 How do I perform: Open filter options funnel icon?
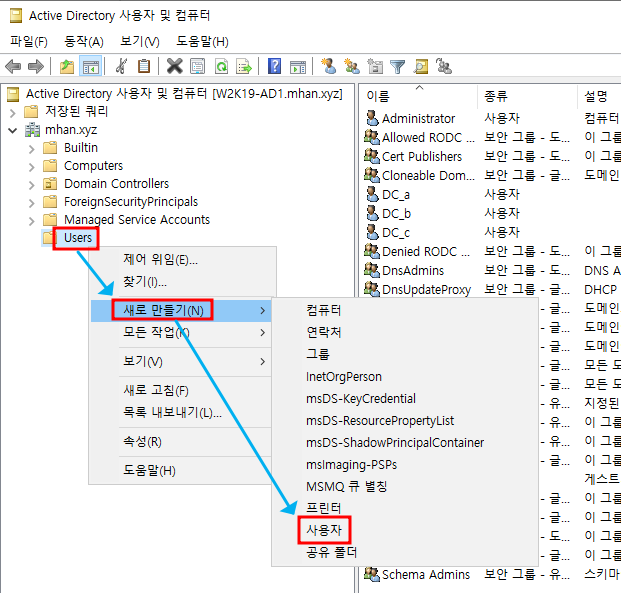coord(397,67)
